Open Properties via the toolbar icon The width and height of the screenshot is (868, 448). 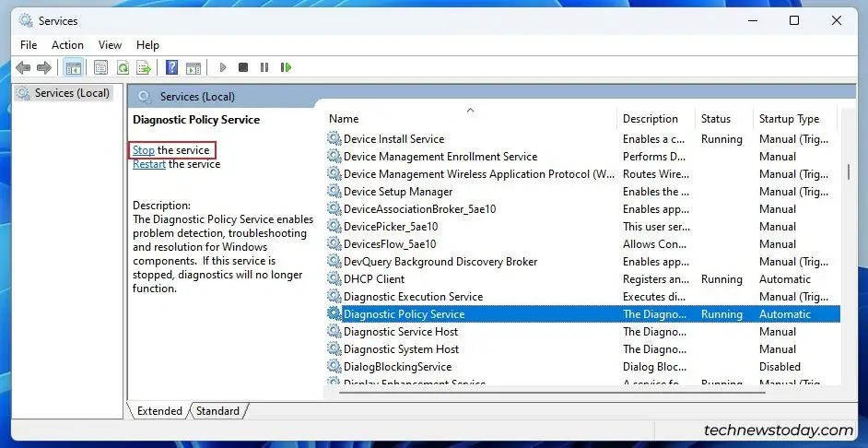pos(100,67)
